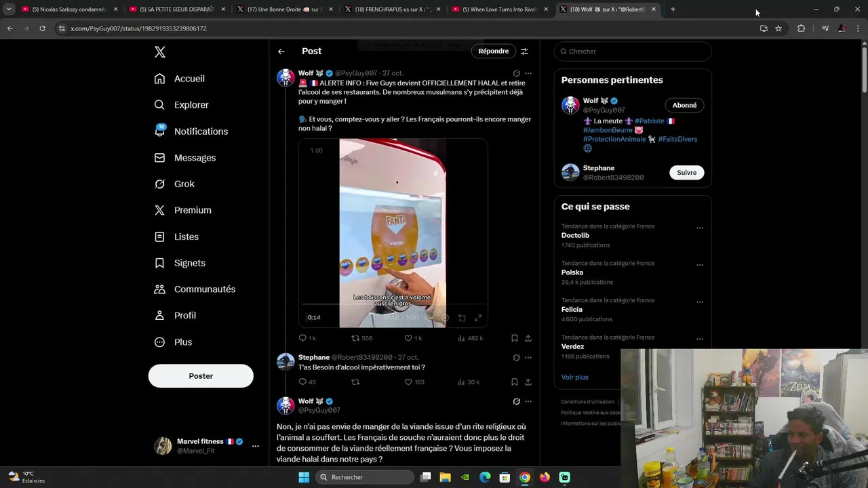Click the Chercher search field

(633, 52)
